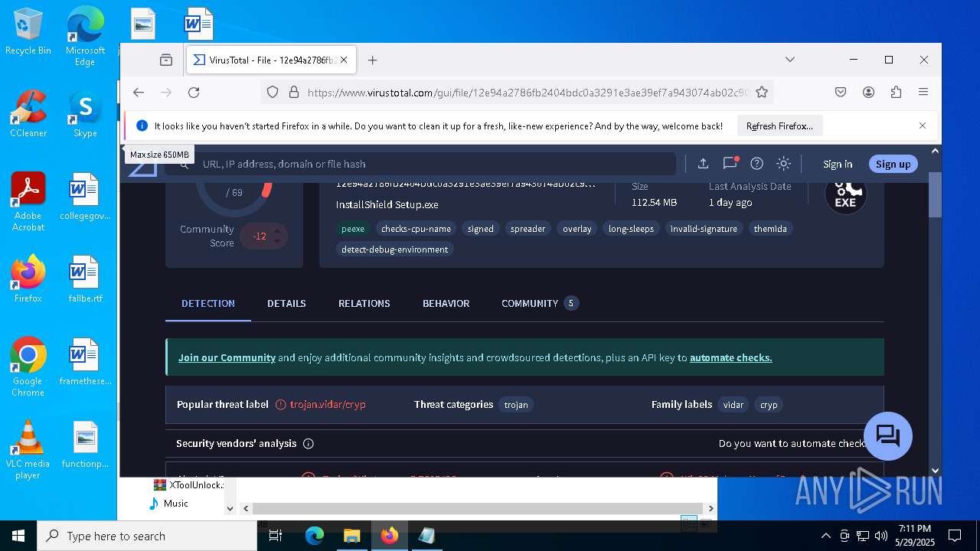
Task: Click the trojan threat category chip
Action: [x=516, y=405]
